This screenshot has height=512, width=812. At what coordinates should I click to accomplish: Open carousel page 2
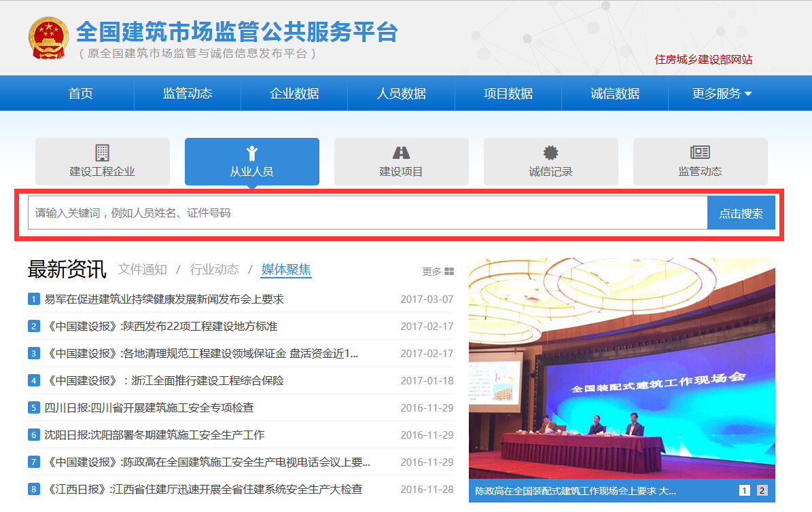(x=761, y=489)
